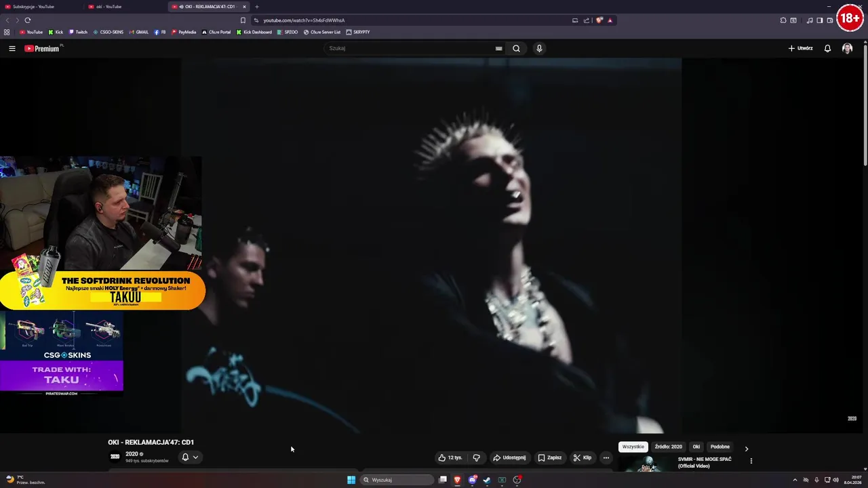Open the on-screen keyboard in search box
Viewport: 868px width, 488px height.
tap(499, 48)
